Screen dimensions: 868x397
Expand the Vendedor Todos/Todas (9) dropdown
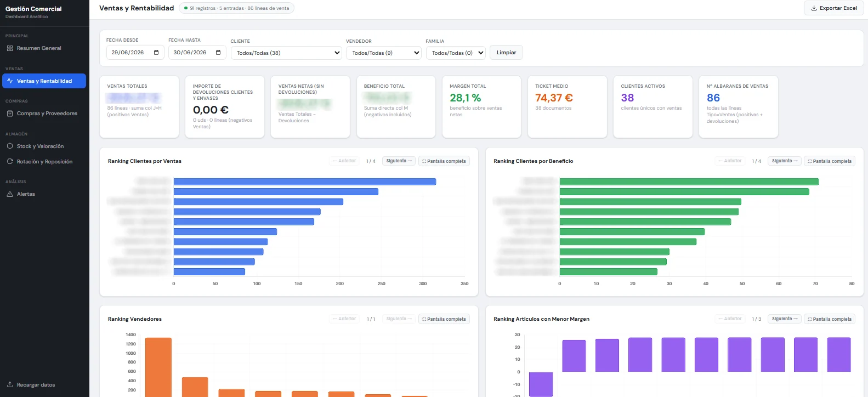coord(384,53)
